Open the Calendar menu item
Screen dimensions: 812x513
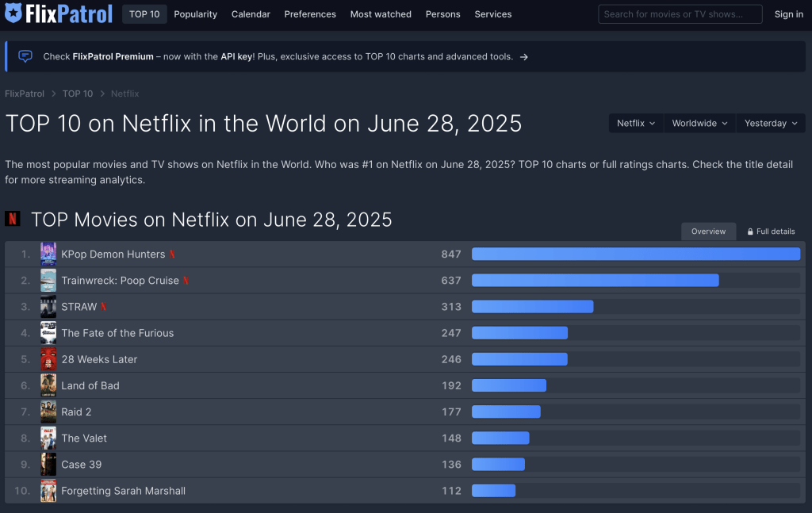point(251,14)
